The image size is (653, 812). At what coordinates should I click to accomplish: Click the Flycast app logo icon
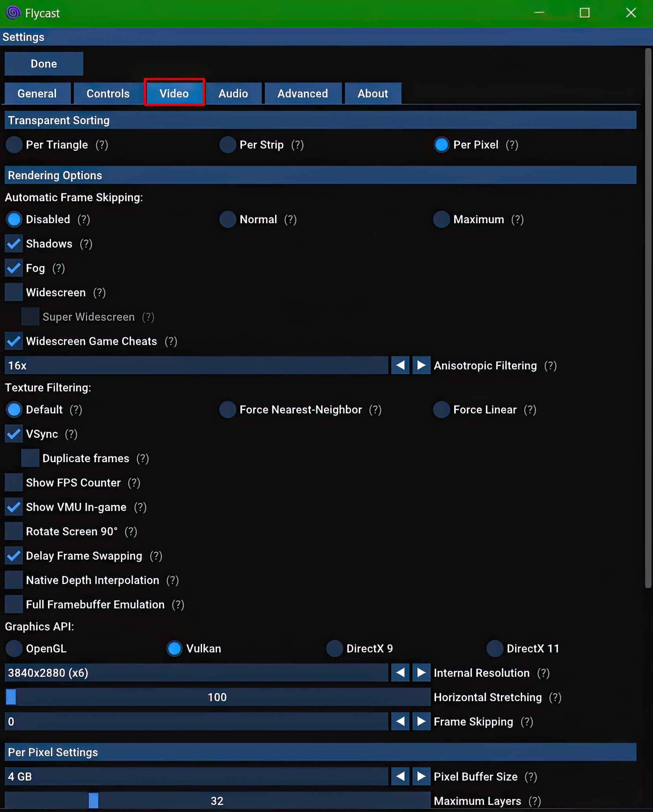point(13,13)
